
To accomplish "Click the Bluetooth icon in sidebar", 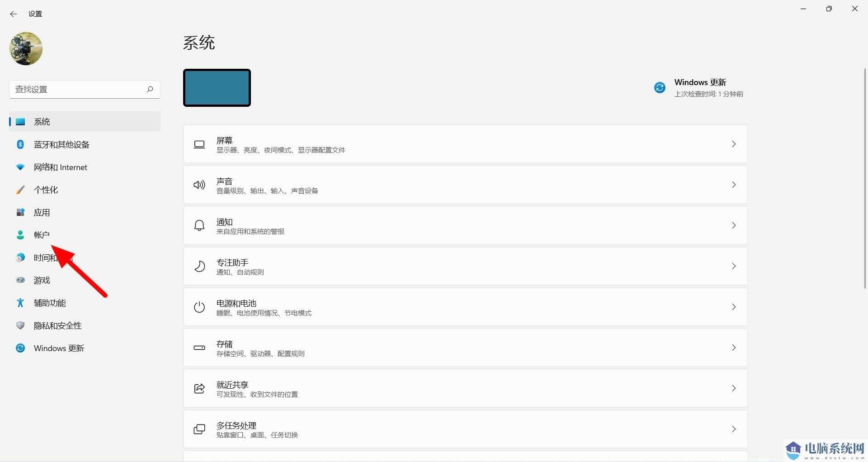I will tap(20, 144).
